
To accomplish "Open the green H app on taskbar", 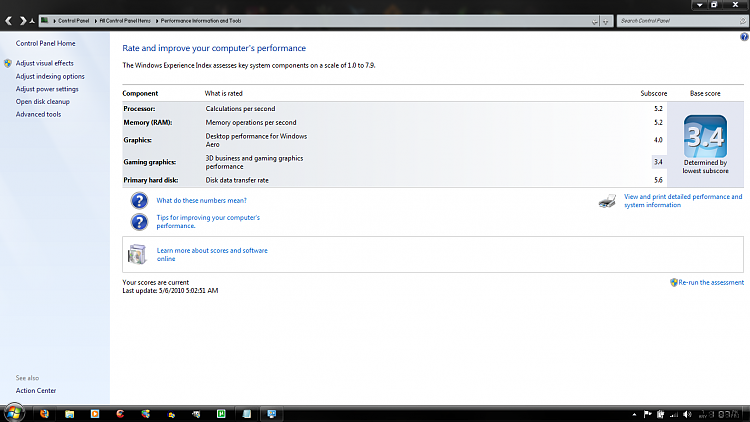I will coord(221,414).
